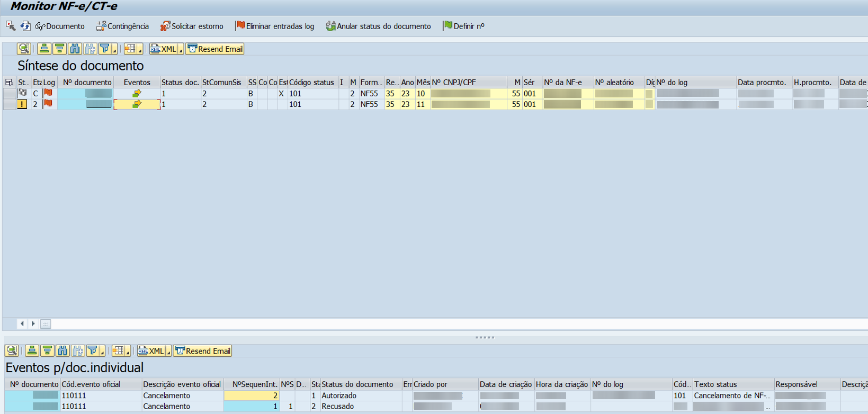Click the Nº CNPJ/CPF column header
Image resolution: width=868 pixels, height=414 pixels.
coord(469,82)
